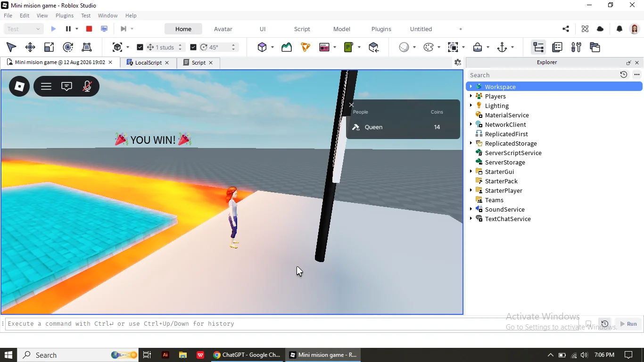Switch client/server view monitor icon
The height and width of the screenshot is (362, 644).
point(104,29)
